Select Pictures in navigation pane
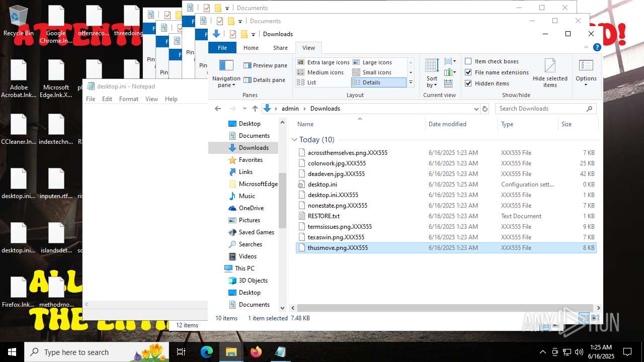 point(250,220)
